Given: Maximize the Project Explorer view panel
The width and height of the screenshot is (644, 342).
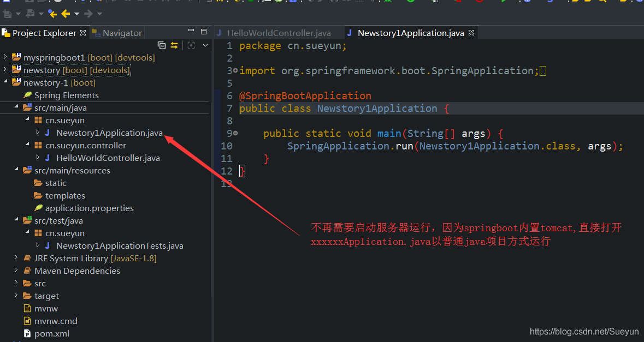Looking at the screenshot, I should (x=203, y=32).
